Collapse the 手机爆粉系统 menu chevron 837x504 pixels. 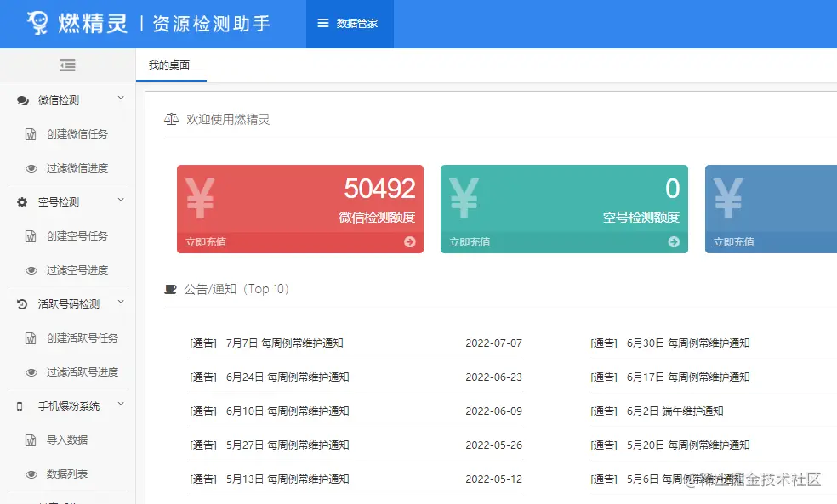[x=121, y=404]
